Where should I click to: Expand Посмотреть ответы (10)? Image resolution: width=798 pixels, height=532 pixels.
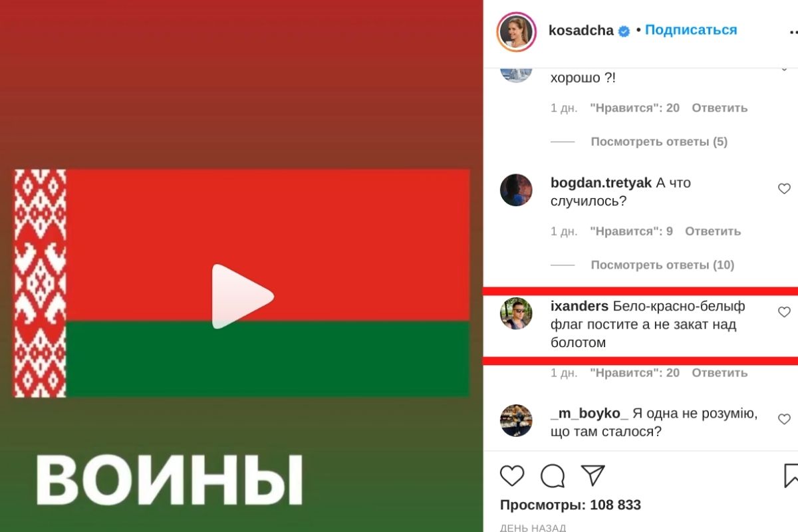tap(662, 265)
